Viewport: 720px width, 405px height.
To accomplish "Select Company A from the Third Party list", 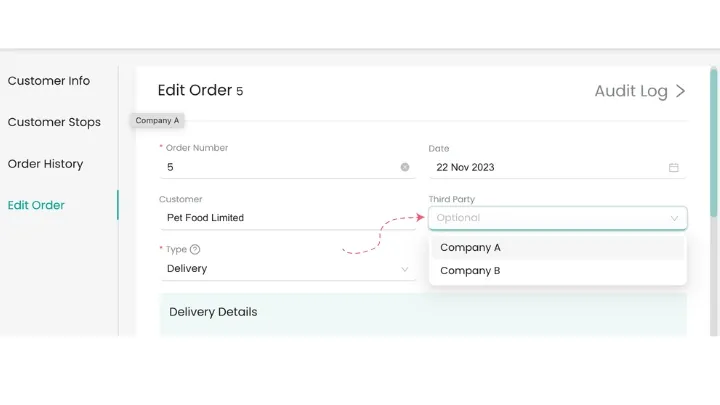I will point(557,248).
